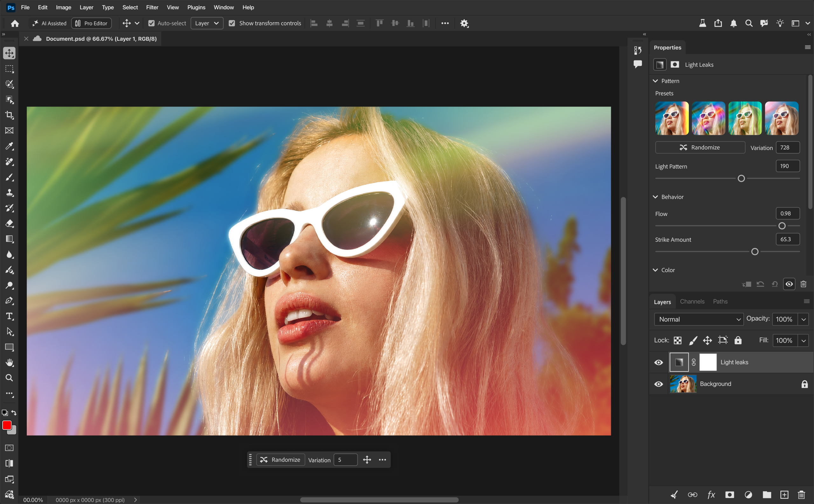The width and height of the screenshot is (814, 504).
Task: Select the Gradient tool
Action: pyautogui.click(x=9, y=239)
